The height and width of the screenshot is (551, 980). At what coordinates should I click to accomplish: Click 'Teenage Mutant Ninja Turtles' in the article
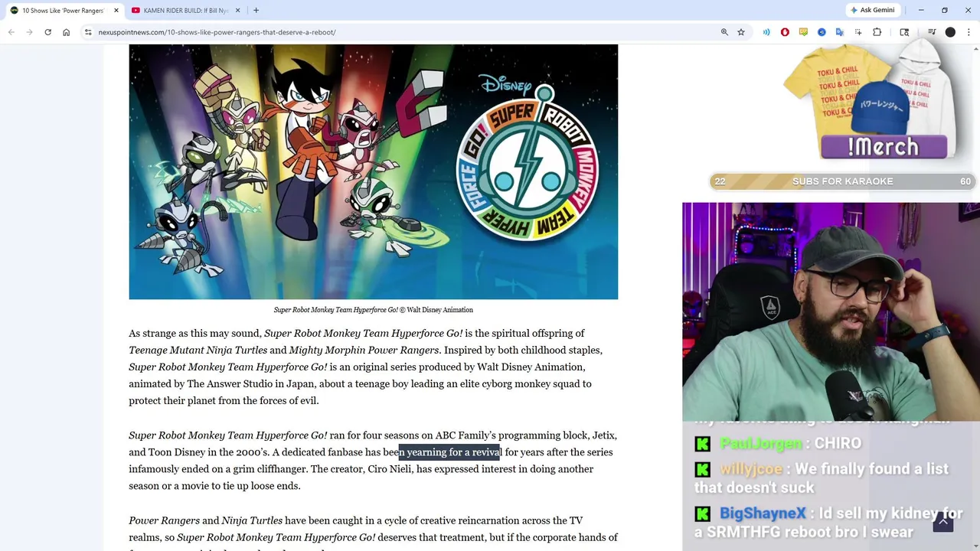[x=198, y=350]
